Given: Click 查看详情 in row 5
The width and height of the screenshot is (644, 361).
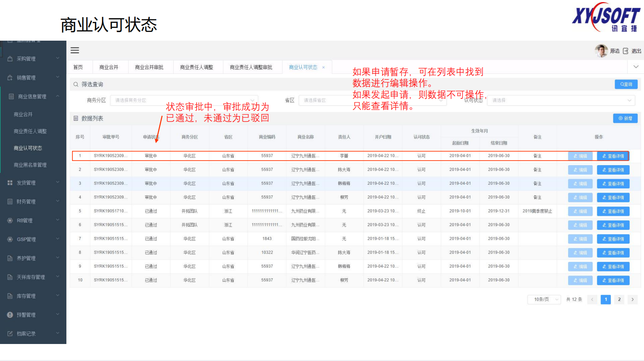Looking at the screenshot, I should click(x=613, y=211).
